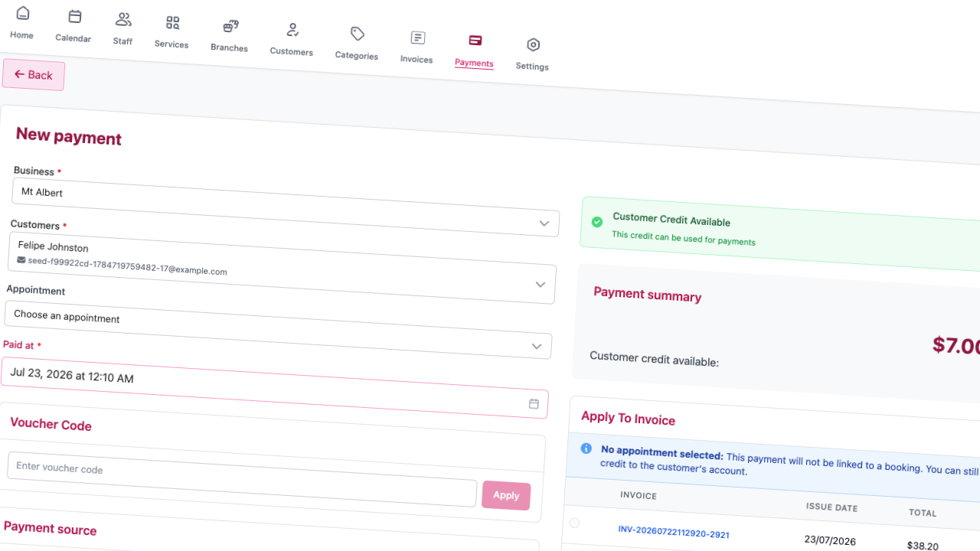Click the Customer credit available label
This screenshot has width=980, height=551.
pos(654,359)
